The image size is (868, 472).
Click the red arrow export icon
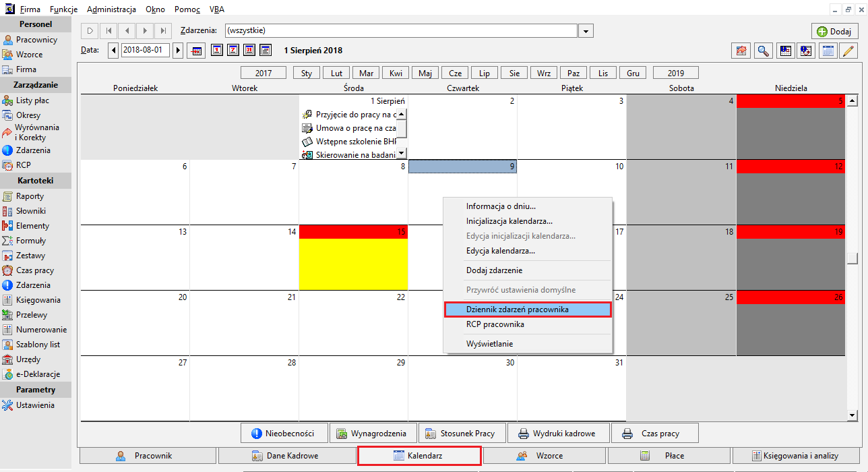point(741,50)
